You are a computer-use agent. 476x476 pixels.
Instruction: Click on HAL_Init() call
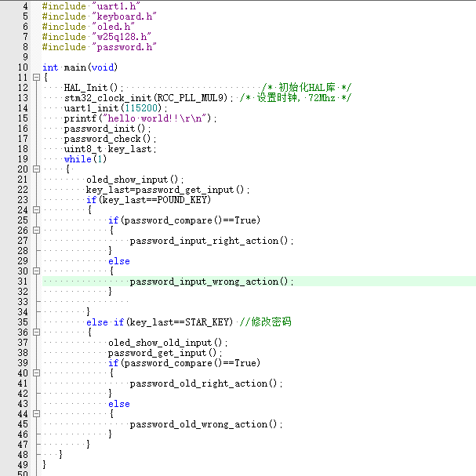94,88
